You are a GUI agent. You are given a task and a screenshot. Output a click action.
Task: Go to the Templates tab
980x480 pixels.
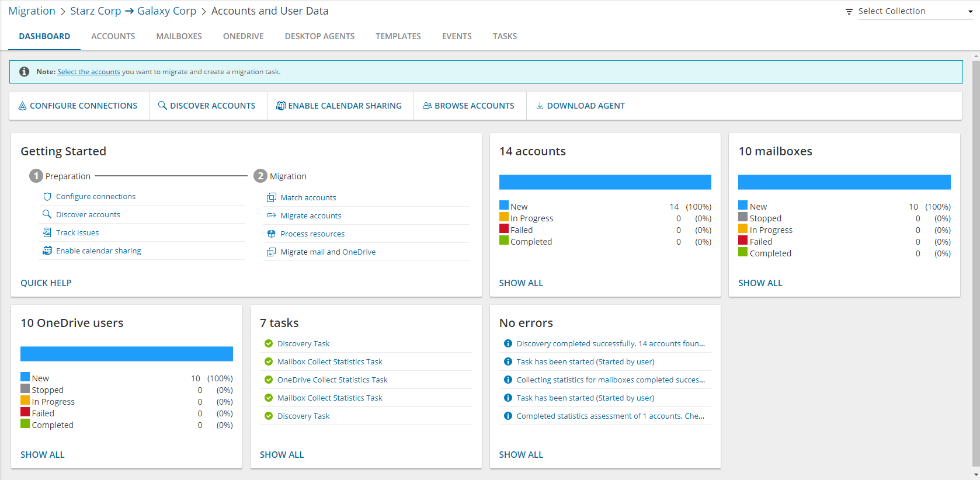(398, 36)
